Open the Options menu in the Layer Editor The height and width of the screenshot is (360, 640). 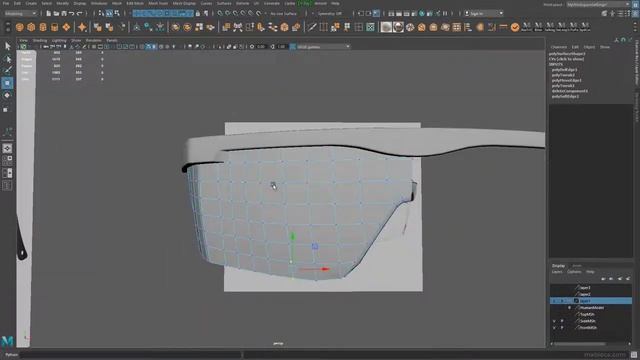(574, 272)
